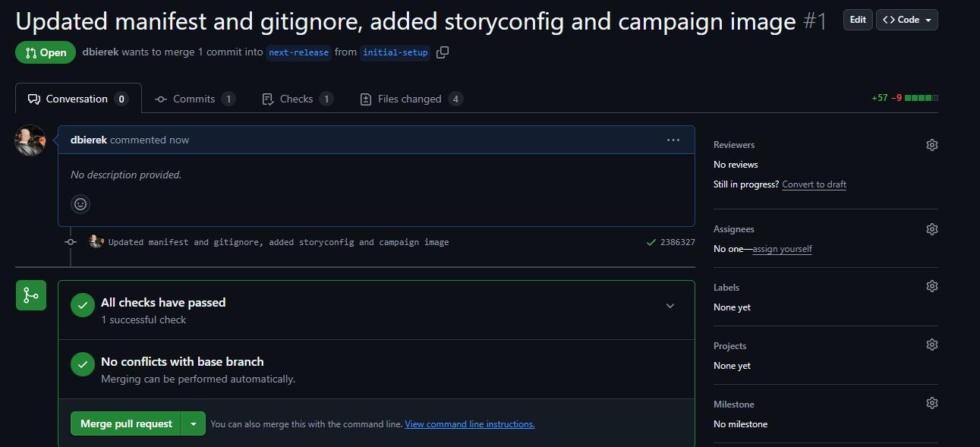Click the dbierek avatar beside the comment
Screen dimensions: 980x447
pyautogui.click(x=30, y=140)
